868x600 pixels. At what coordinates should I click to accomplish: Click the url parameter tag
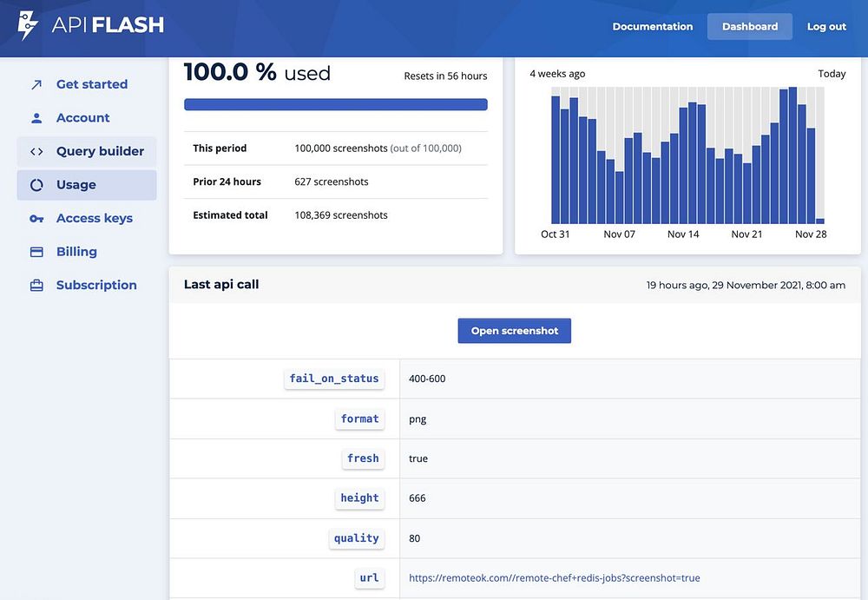pos(369,577)
